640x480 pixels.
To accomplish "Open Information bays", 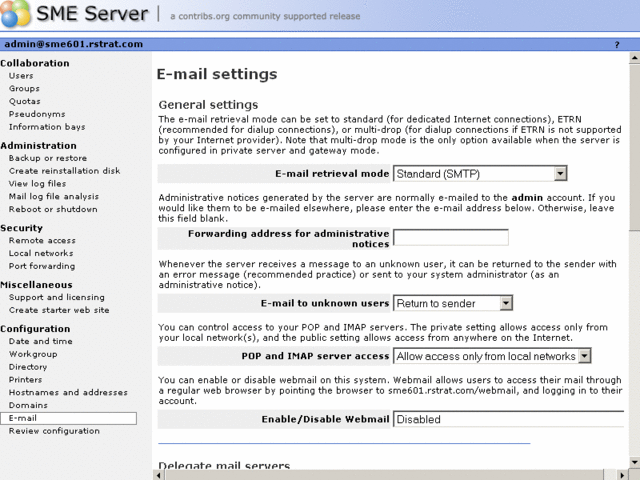I will tap(47, 127).
